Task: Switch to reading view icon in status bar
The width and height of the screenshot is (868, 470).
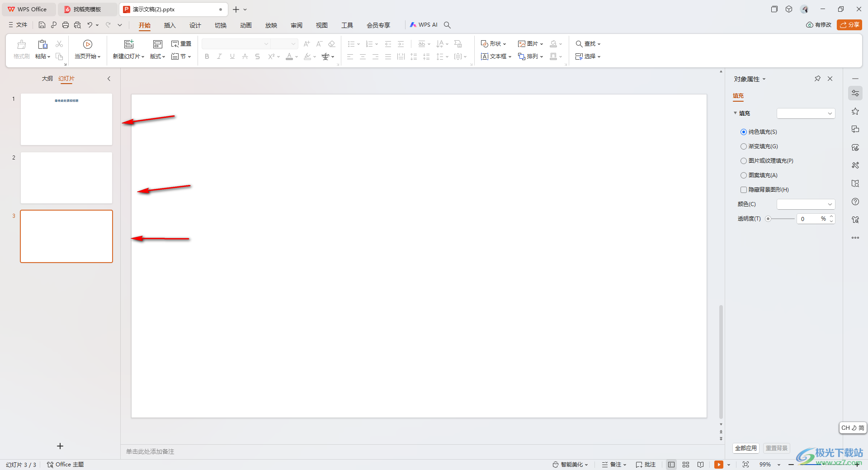Action: 700,465
